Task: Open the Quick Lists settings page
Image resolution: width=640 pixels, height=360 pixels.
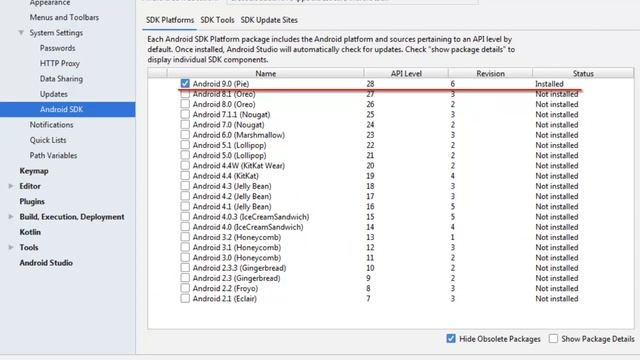Action: pyautogui.click(x=48, y=140)
